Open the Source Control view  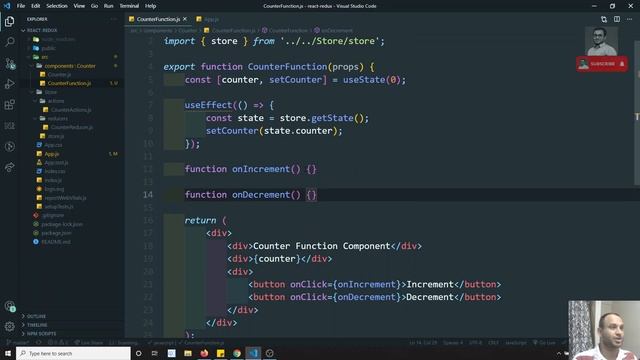pos(9,63)
